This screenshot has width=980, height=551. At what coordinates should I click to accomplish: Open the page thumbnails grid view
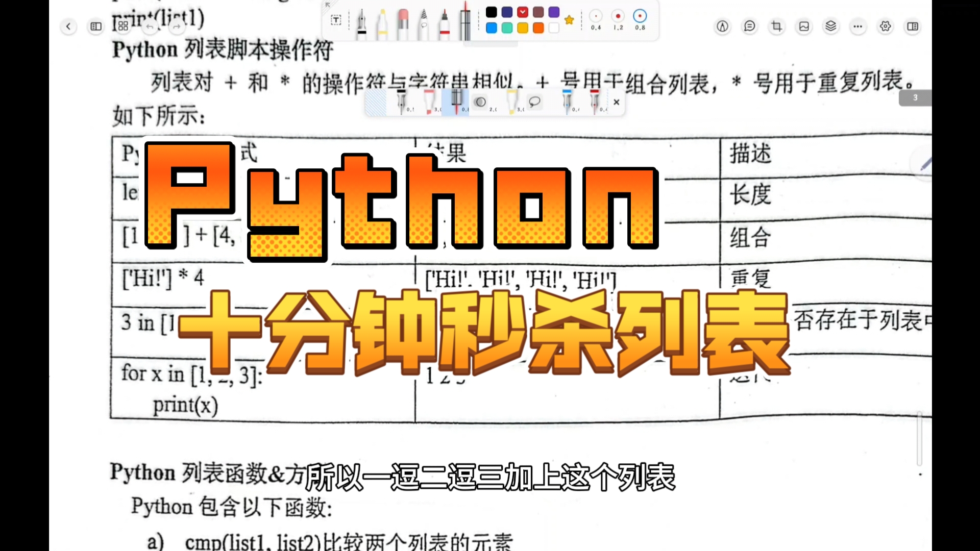[x=123, y=26]
